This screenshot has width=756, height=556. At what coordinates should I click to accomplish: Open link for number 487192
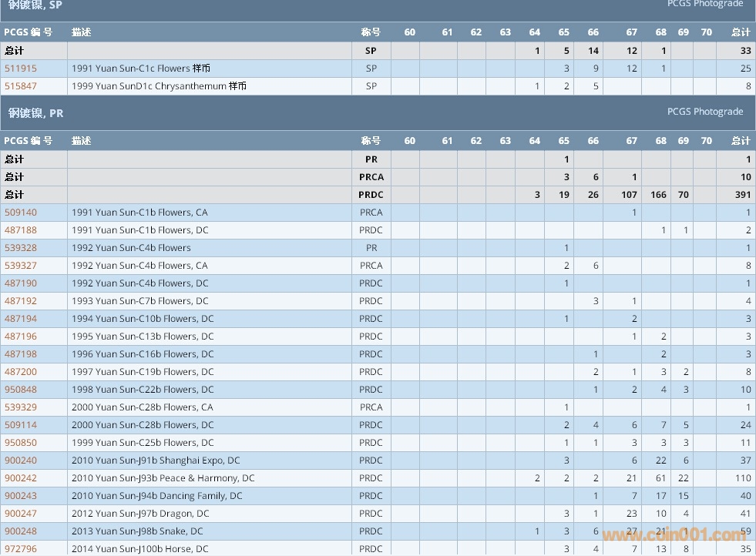pos(21,301)
